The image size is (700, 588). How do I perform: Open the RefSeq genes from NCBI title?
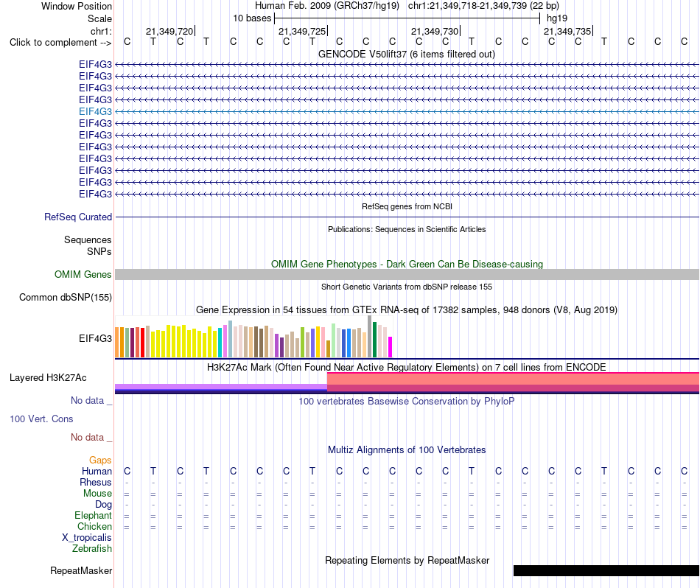click(x=407, y=206)
